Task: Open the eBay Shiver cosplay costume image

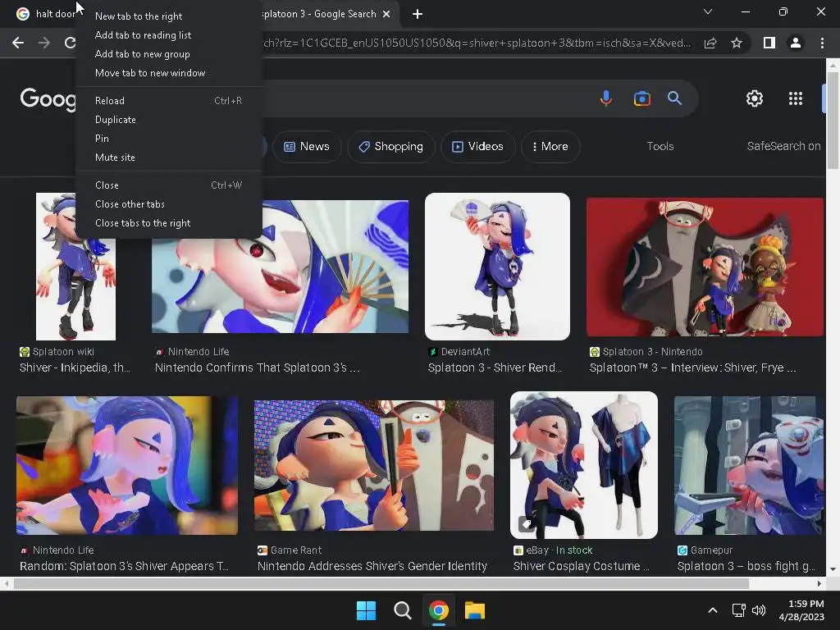Action: 584,465
